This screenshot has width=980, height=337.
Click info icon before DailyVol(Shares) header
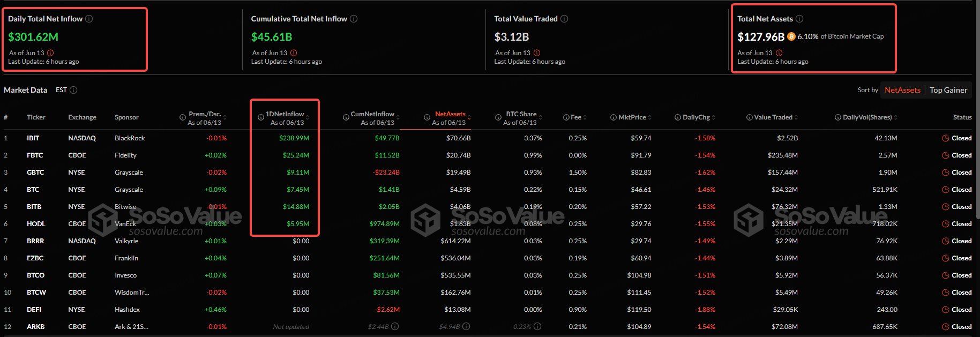tap(838, 117)
